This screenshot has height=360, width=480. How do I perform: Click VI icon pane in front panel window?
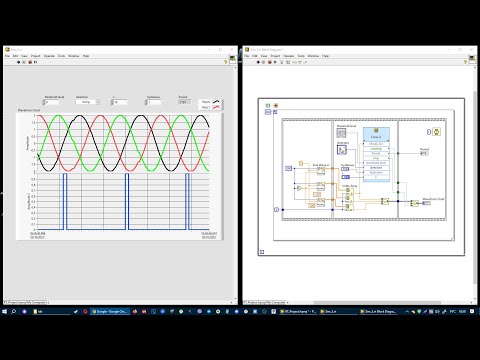(x=233, y=59)
